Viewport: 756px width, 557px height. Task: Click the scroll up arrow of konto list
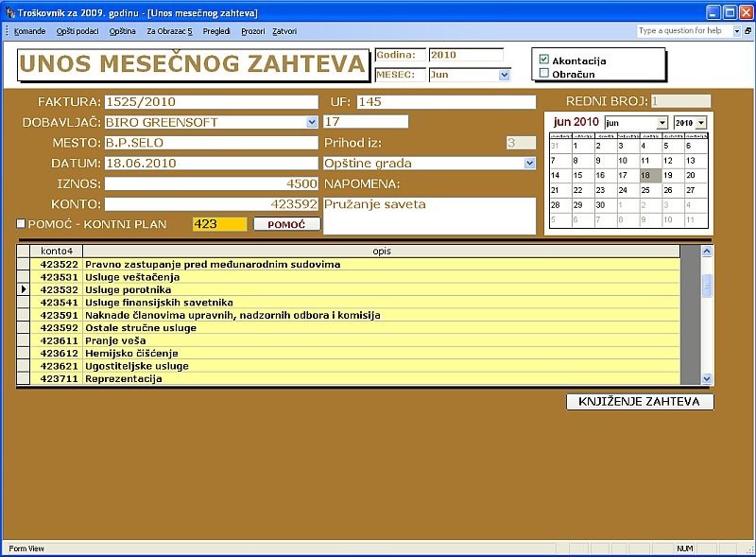[x=708, y=252]
